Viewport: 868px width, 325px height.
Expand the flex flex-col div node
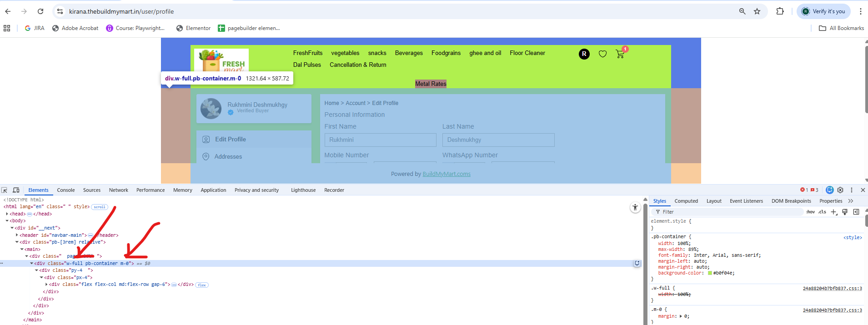point(46,285)
